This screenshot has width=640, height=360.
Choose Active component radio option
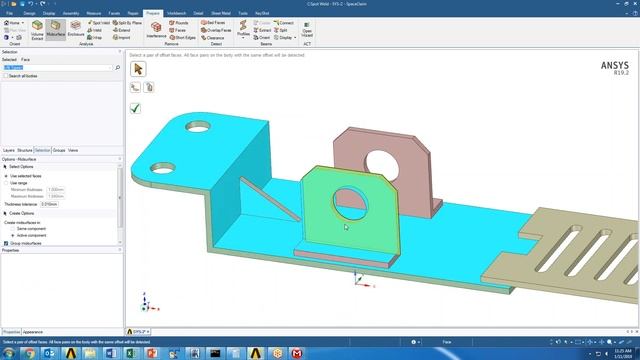(x=13, y=236)
